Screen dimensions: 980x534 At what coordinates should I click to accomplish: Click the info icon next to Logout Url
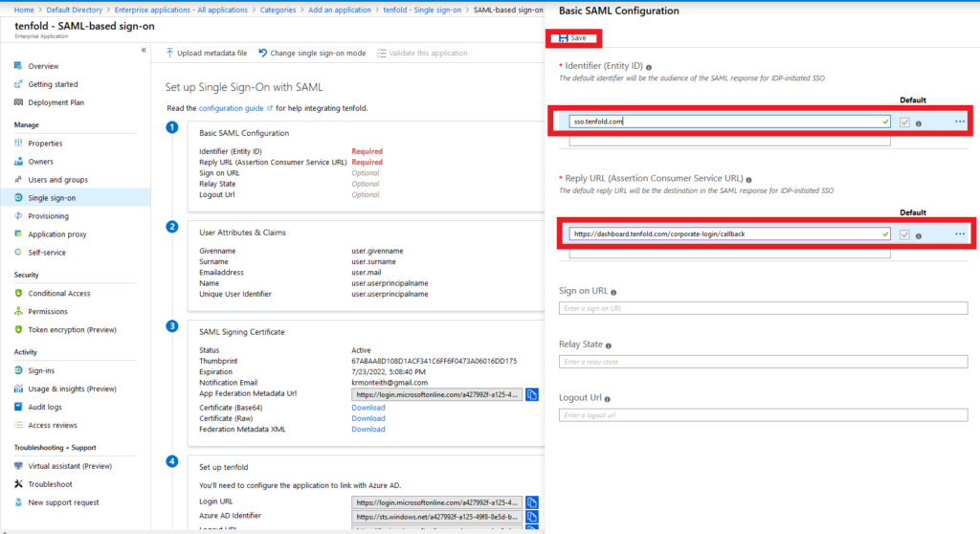[608, 399]
